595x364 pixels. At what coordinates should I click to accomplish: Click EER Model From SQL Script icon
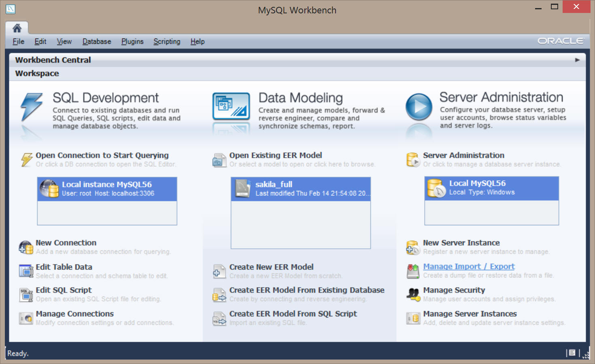pyautogui.click(x=219, y=319)
